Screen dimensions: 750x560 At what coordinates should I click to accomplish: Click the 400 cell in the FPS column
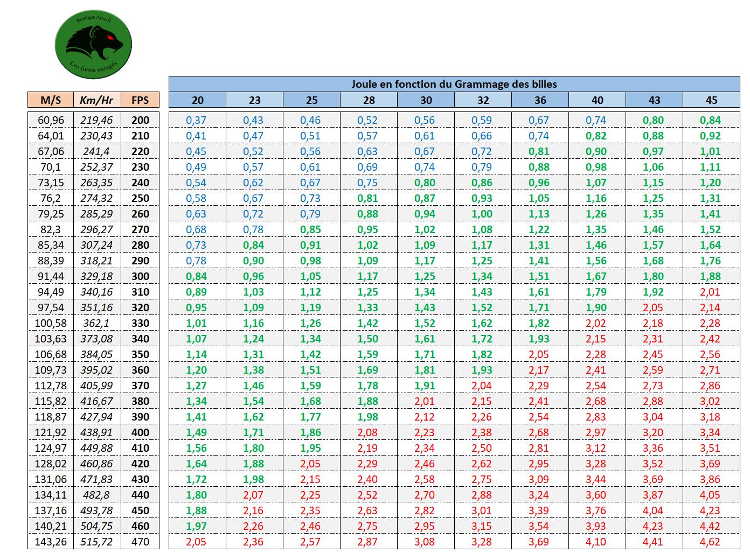pyautogui.click(x=141, y=432)
